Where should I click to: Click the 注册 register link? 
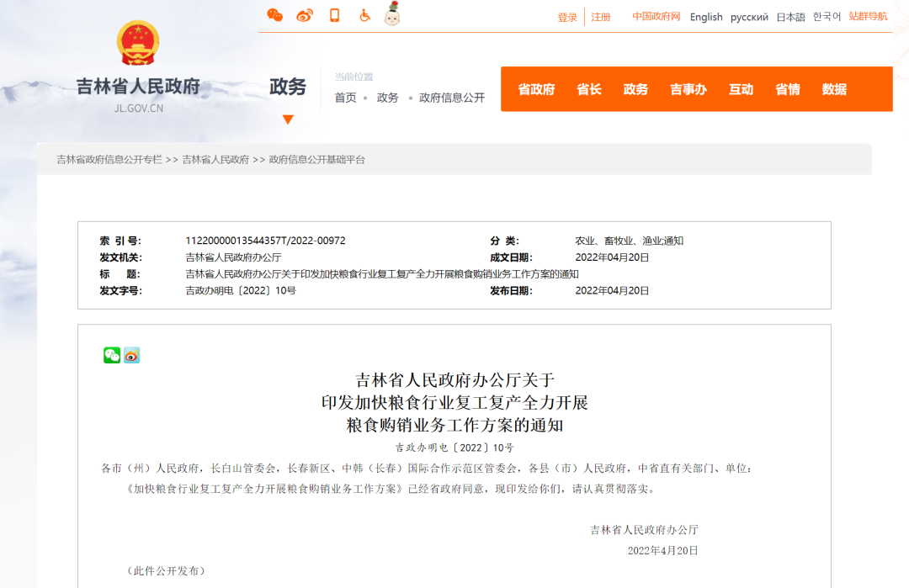coord(601,17)
